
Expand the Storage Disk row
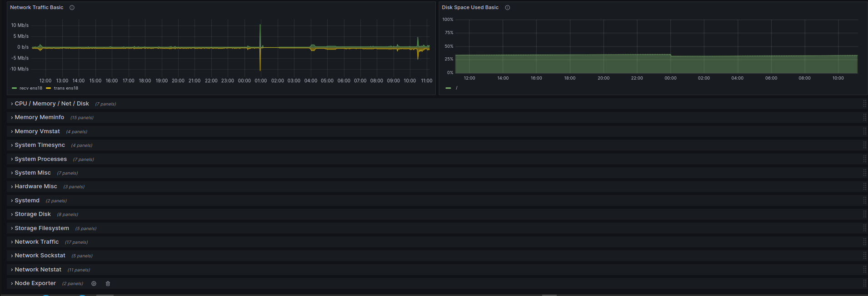click(x=32, y=214)
